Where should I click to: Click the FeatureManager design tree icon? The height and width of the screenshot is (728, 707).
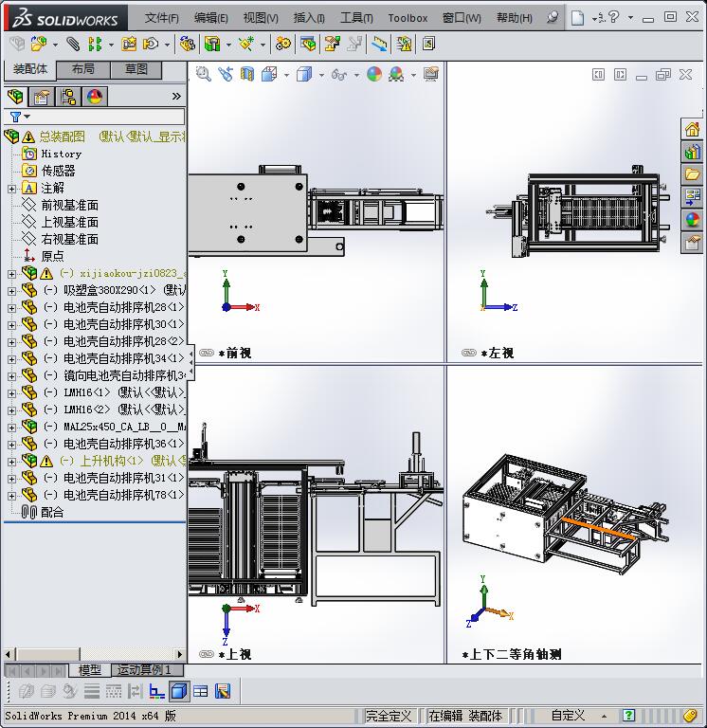click(15, 97)
